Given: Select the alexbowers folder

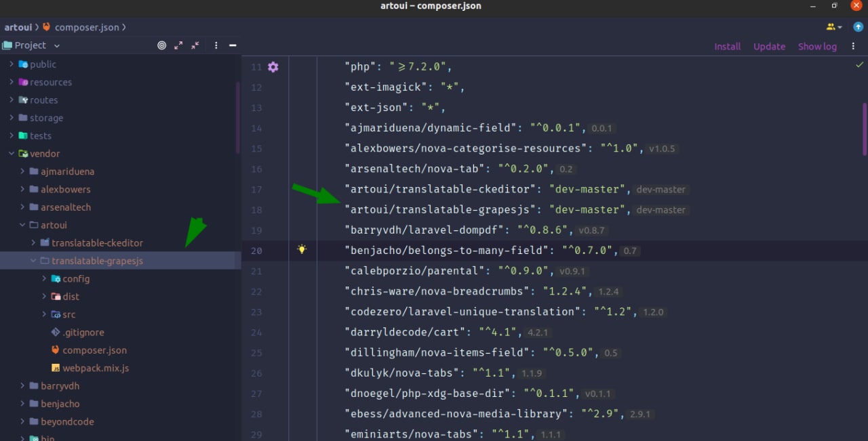Looking at the screenshot, I should point(66,189).
